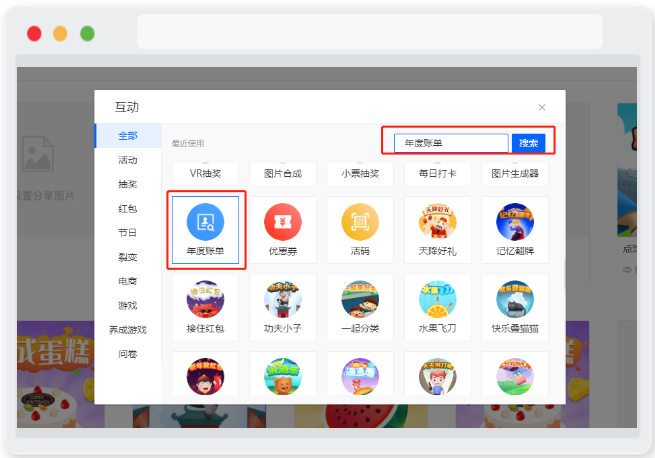
Task: Choose the 接住红包 game icon
Action: coord(205,299)
